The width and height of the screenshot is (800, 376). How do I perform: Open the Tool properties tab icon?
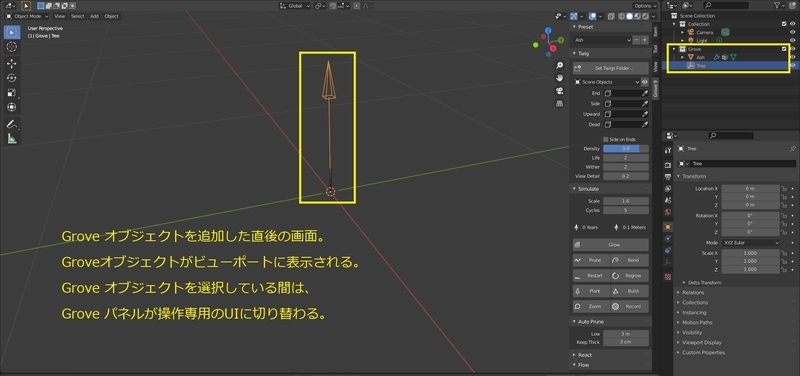[x=668, y=151]
